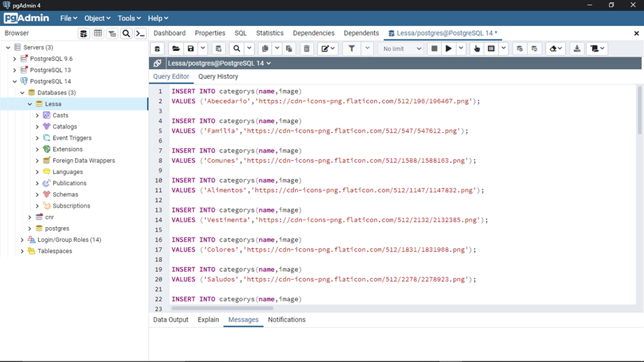Expand the PostgreSQL 9.6 server node

[x=15, y=59]
